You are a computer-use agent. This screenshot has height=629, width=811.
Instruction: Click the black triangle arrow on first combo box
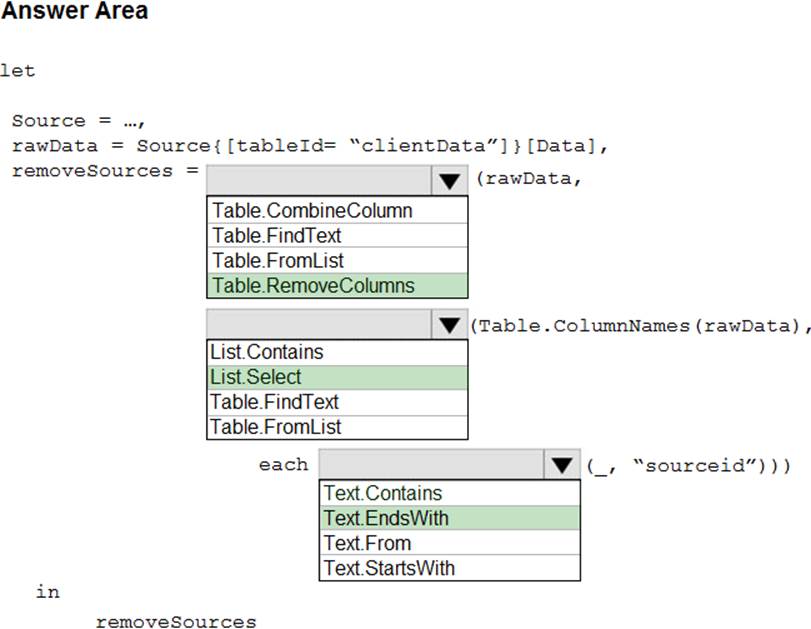click(445, 179)
